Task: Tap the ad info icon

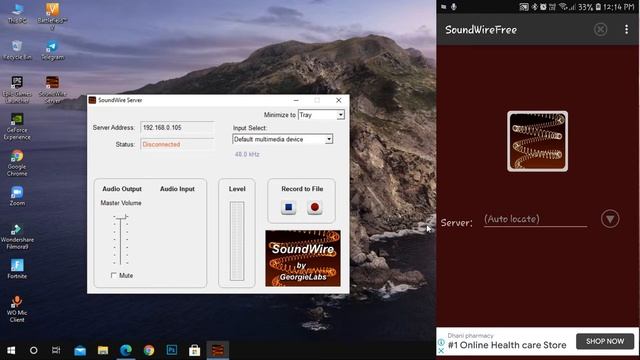Action: (x=441, y=342)
